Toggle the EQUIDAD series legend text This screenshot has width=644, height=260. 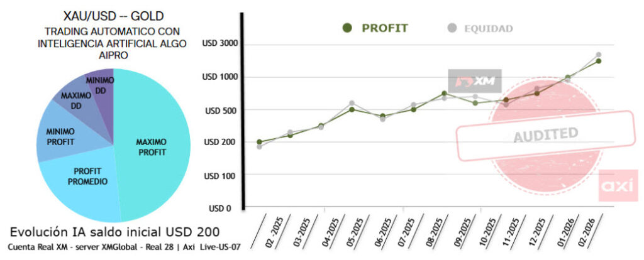(488, 28)
